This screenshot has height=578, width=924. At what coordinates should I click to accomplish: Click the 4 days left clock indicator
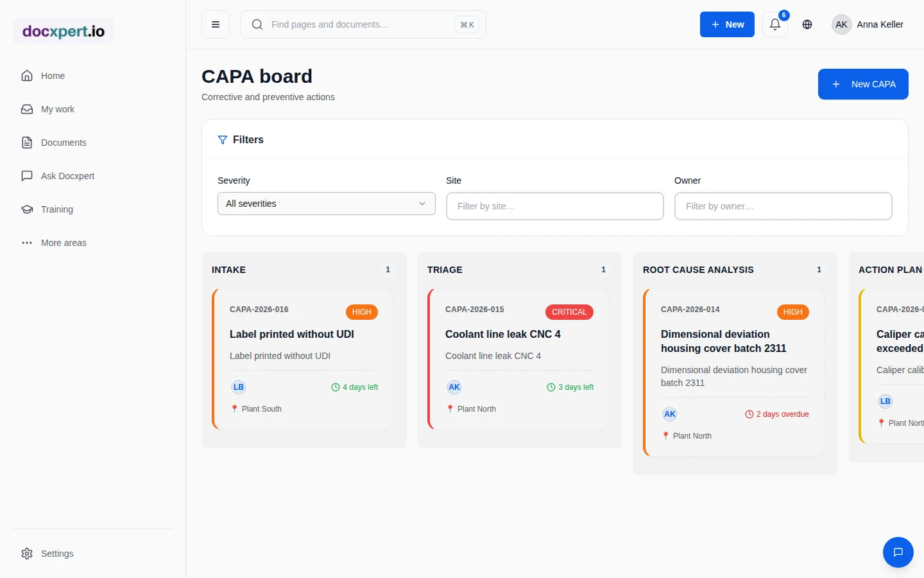pyautogui.click(x=355, y=387)
